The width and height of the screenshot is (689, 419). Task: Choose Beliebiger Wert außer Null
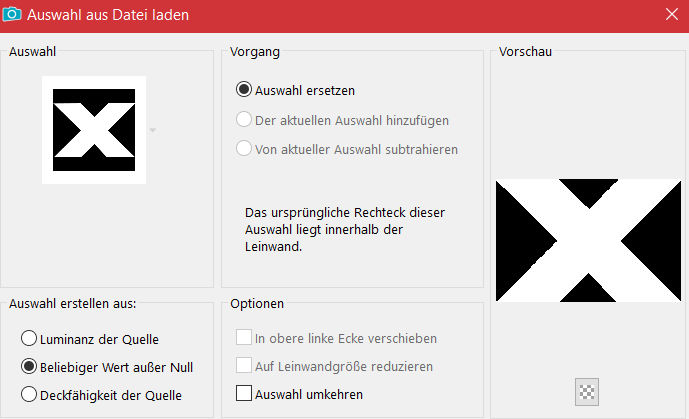click(x=30, y=366)
